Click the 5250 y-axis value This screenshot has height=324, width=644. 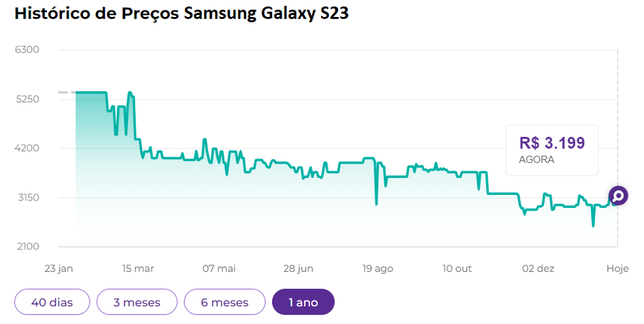27,99
